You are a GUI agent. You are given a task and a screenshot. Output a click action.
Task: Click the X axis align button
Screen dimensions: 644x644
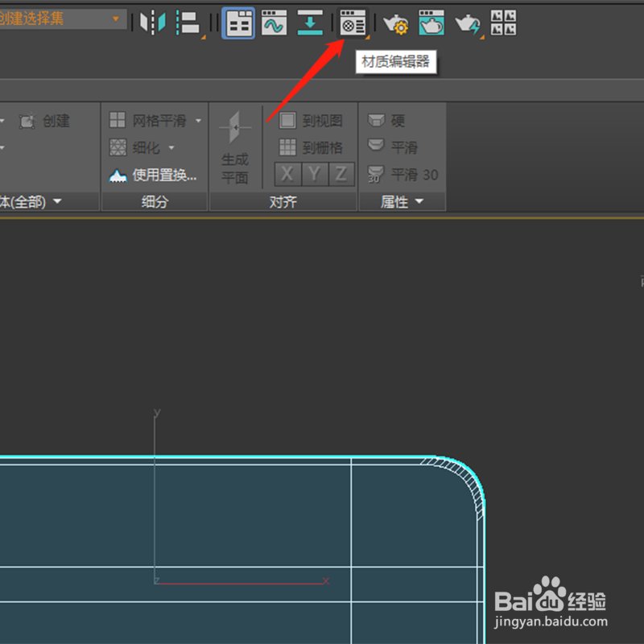(x=287, y=174)
